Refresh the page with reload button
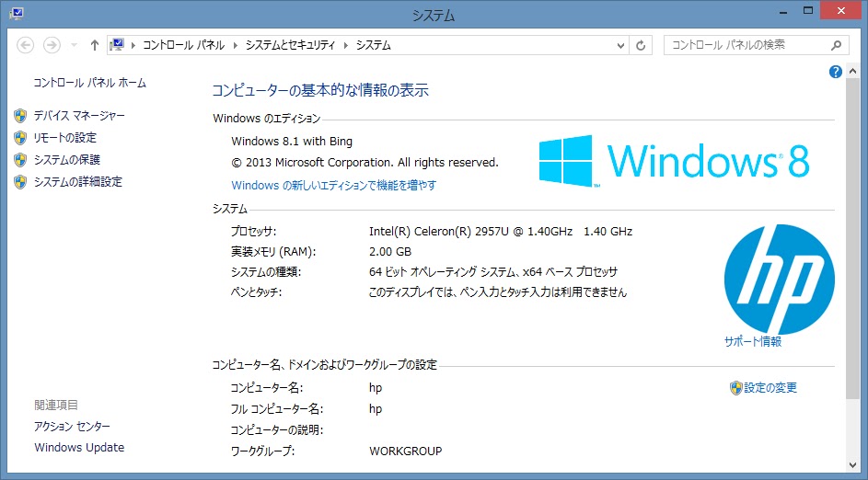 pos(641,45)
